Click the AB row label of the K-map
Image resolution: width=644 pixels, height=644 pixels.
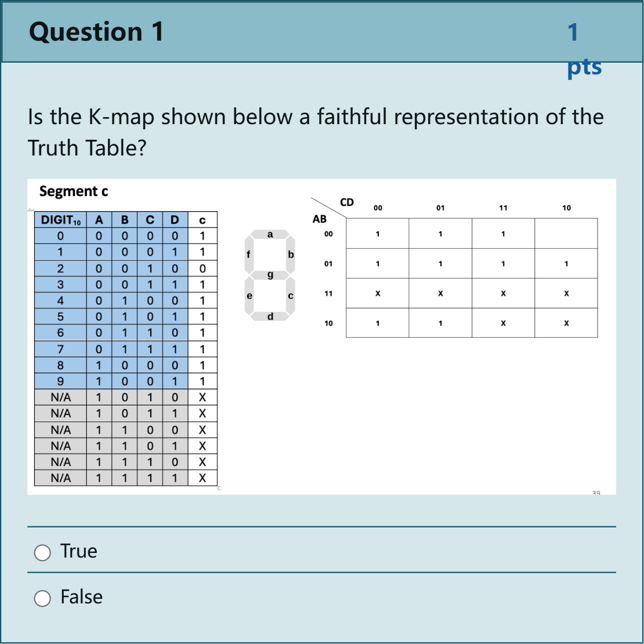(319, 219)
